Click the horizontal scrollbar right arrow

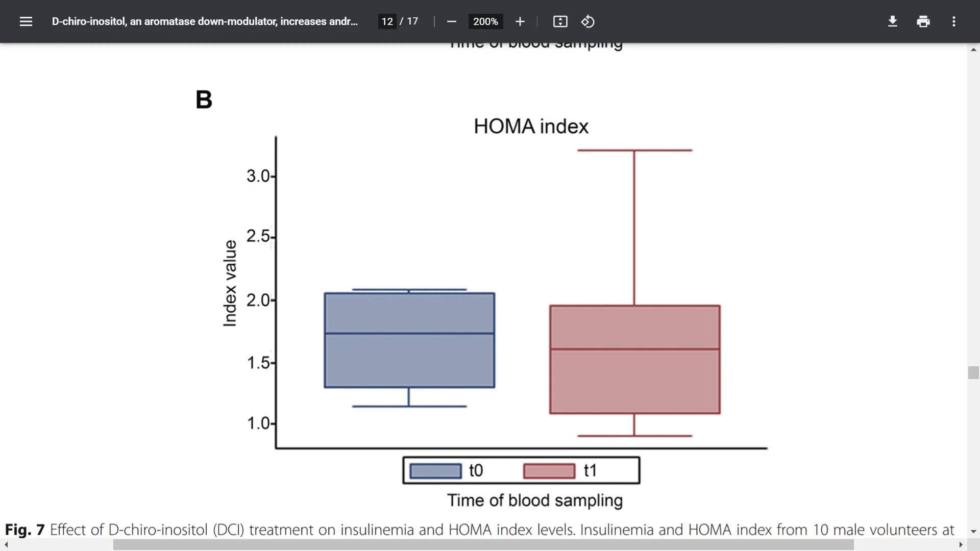pyautogui.click(x=961, y=545)
